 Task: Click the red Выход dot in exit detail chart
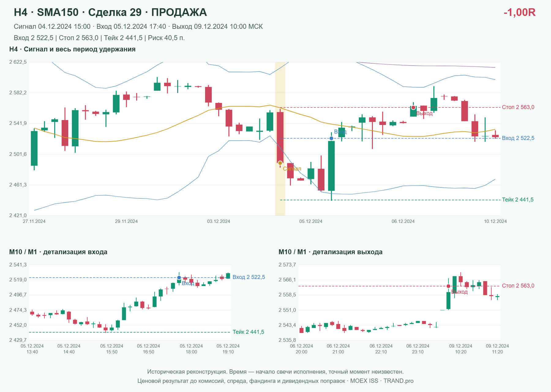coord(448,286)
